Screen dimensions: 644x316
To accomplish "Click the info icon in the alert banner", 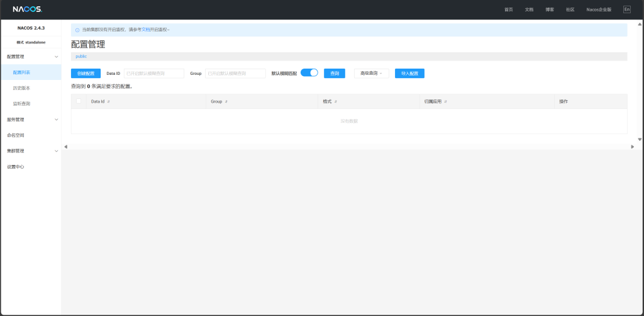I will pyautogui.click(x=77, y=30).
